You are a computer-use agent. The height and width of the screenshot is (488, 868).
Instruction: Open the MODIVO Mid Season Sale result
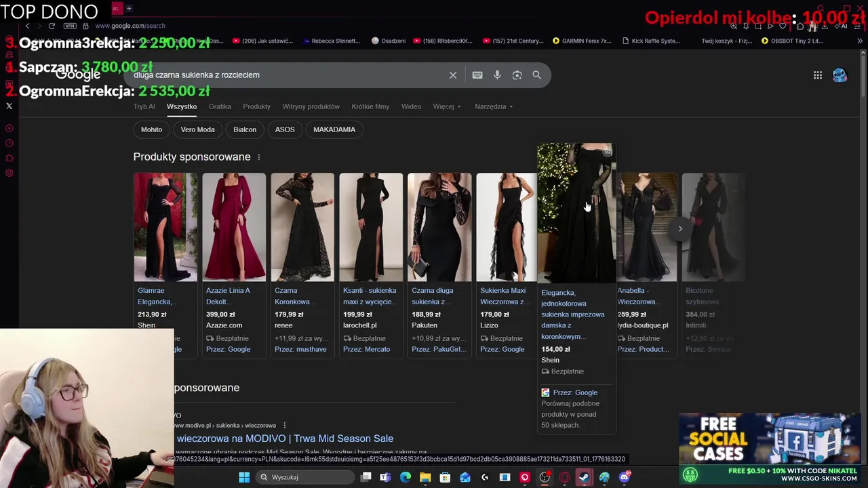pos(285,439)
